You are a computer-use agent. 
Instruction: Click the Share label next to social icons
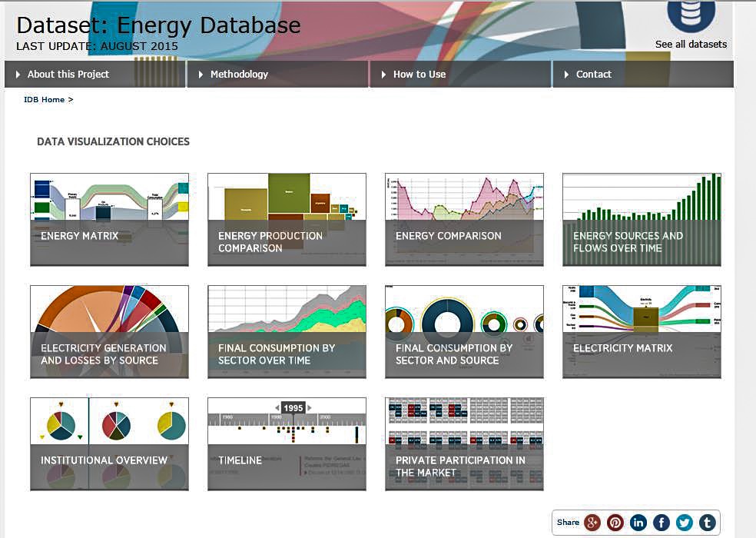(x=567, y=522)
